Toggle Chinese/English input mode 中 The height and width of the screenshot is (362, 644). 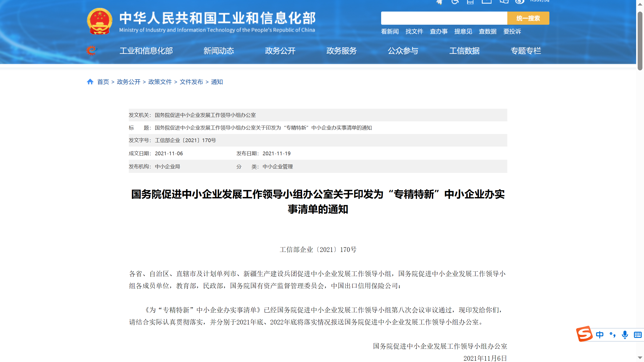600,335
